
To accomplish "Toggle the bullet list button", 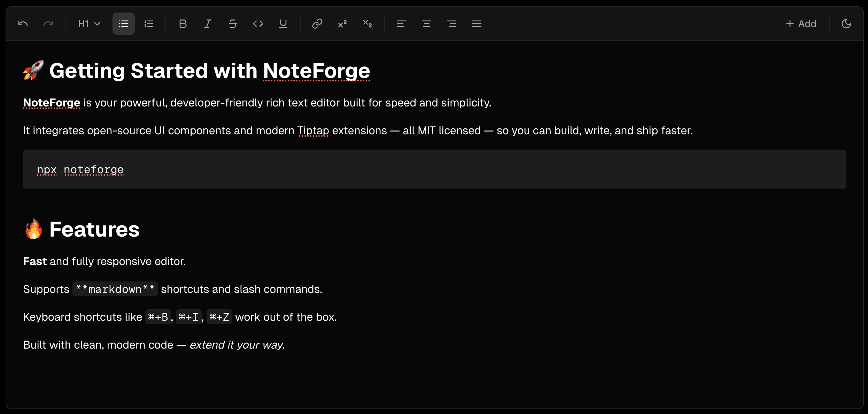I will pyautogui.click(x=124, y=24).
